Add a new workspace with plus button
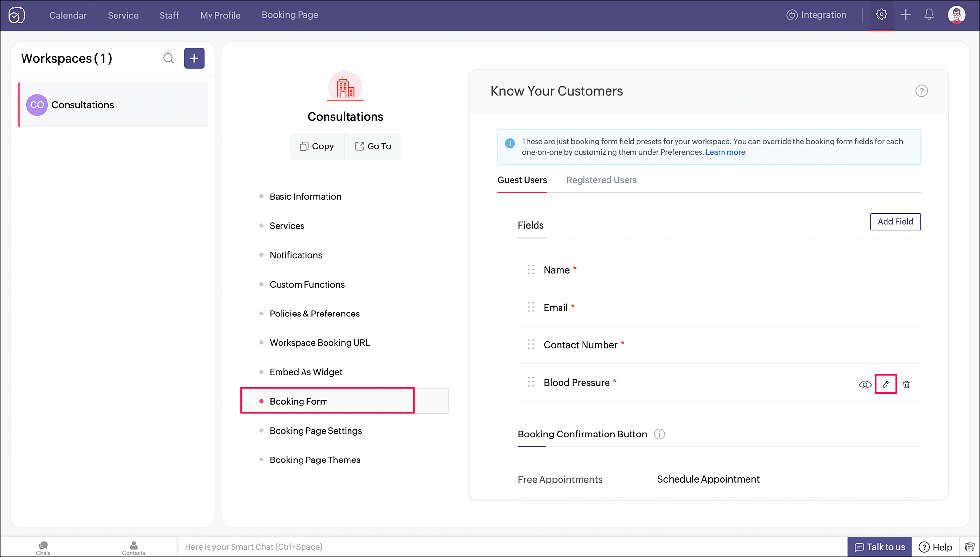 point(194,59)
